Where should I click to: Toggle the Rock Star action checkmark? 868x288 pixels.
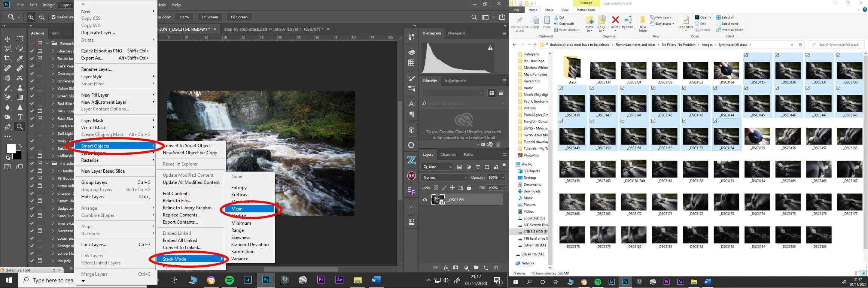32,118
